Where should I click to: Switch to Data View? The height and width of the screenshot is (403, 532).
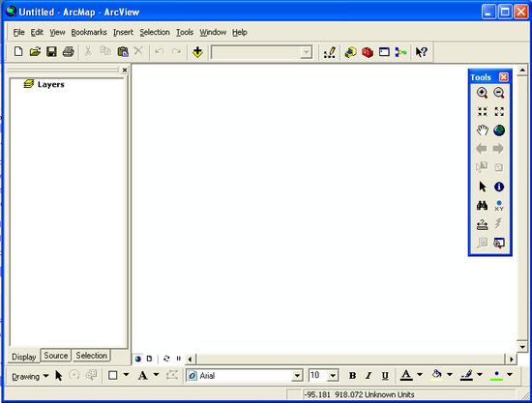(x=138, y=359)
